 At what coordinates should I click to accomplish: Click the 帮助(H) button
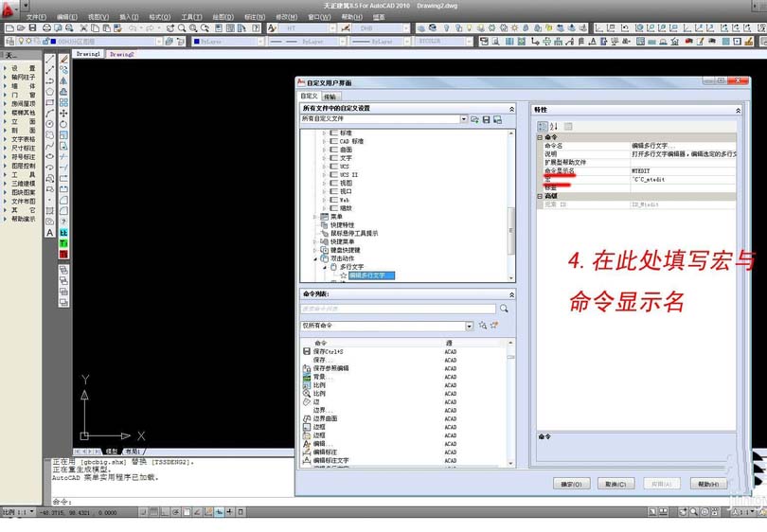click(707, 484)
